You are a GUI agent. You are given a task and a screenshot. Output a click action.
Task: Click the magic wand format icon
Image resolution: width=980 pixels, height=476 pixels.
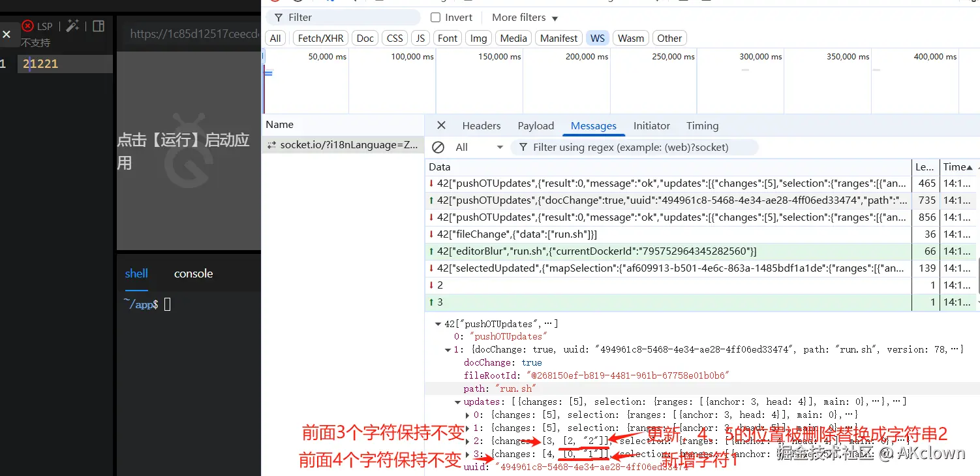(x=72, y=26)
